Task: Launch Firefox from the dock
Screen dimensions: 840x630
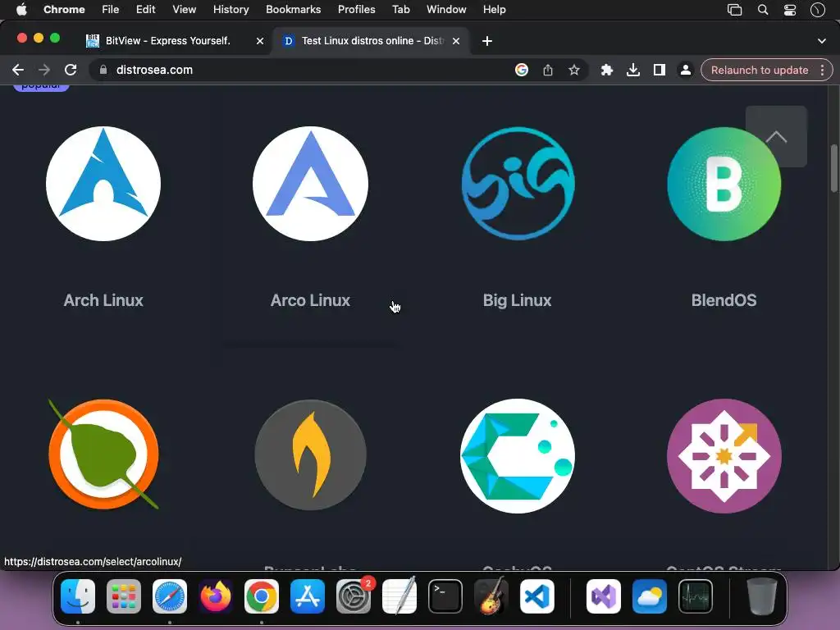Action: coord(216,596)
